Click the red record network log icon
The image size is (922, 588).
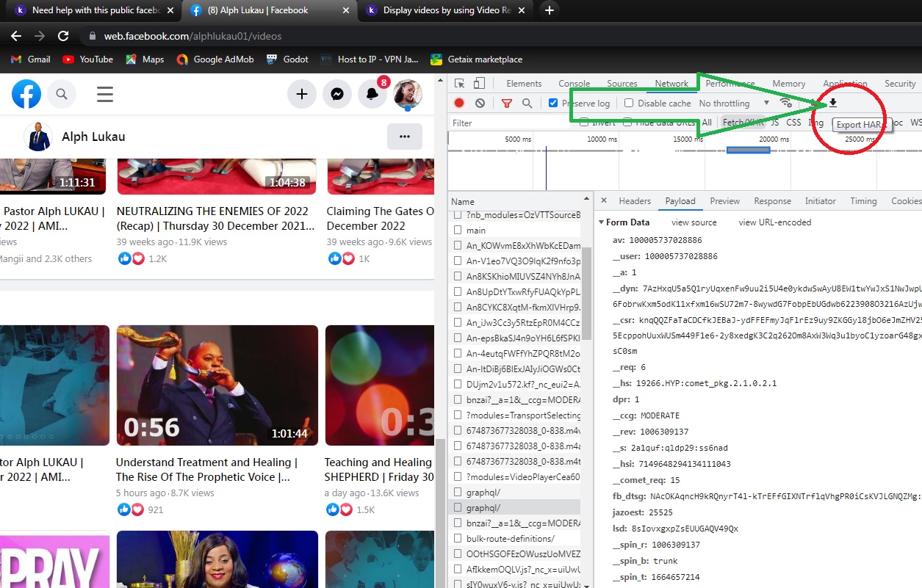459,104
